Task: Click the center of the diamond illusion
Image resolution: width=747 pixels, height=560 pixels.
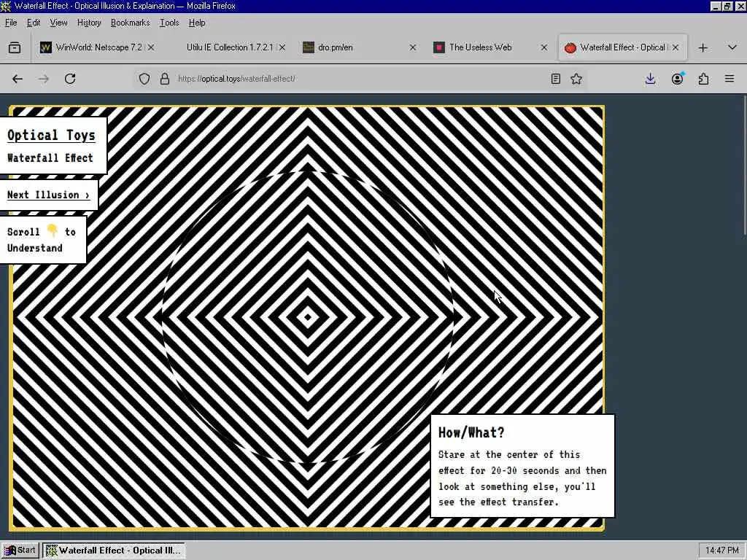Action: click(x=308, y=317)
